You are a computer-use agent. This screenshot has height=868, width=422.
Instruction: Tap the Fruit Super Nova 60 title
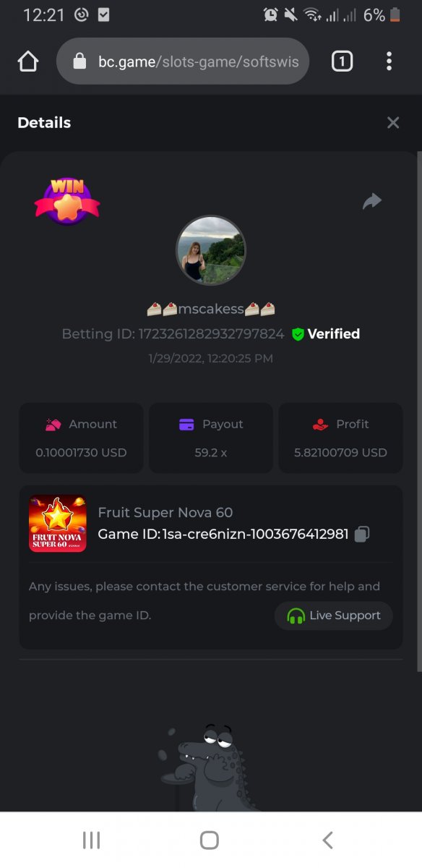coord(165,513)
